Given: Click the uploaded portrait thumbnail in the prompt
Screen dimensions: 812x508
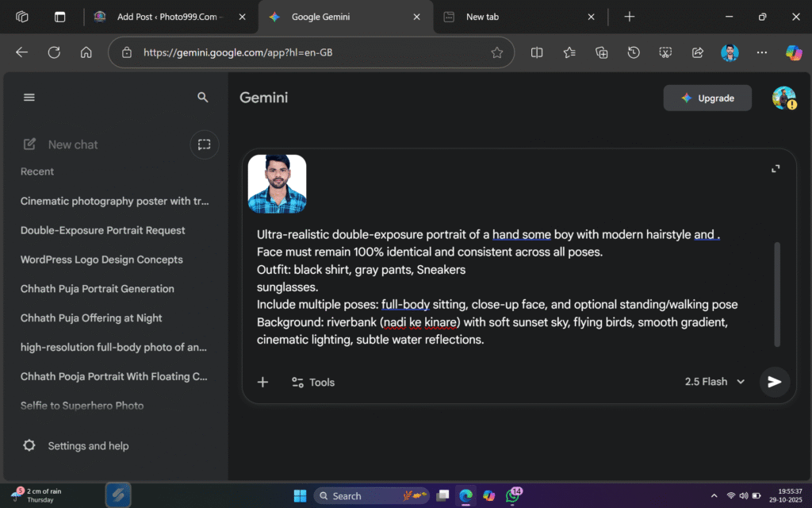Looking at the screenshot, I should pyautogui.click(x=277, y=183).
